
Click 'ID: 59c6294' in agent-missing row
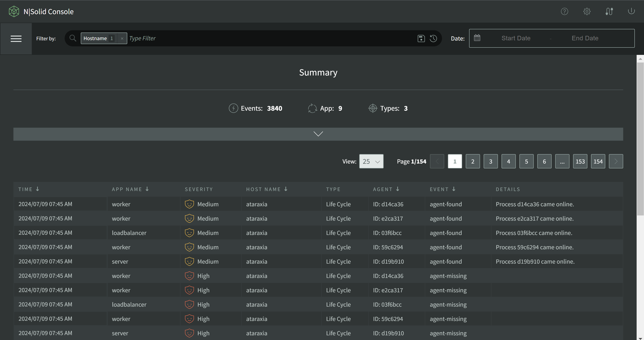click(388, 318)
